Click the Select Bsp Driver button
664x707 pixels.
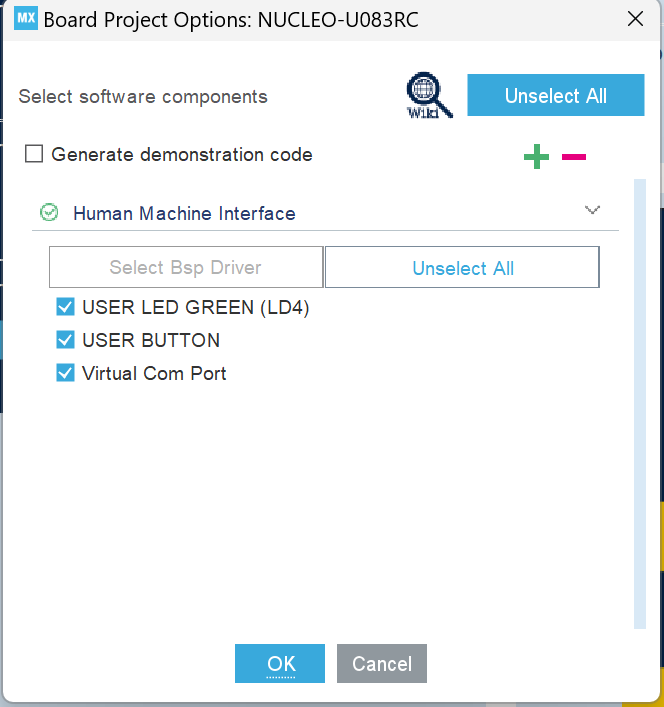click(186, 267)
